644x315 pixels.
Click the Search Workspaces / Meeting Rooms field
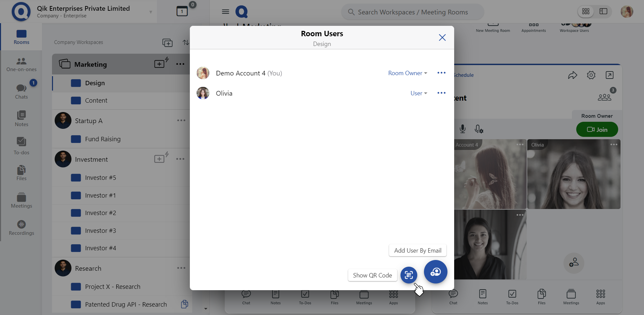tap(413, 12)
